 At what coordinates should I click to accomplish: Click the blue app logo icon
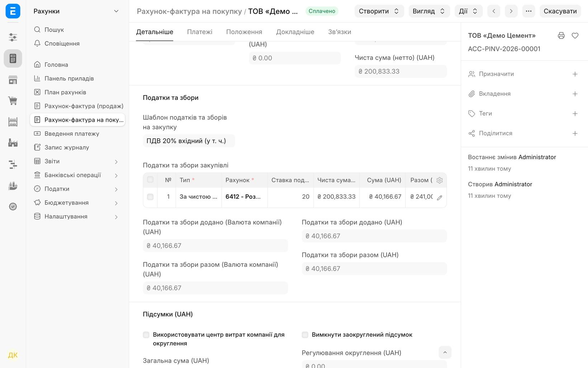point(13,11)
